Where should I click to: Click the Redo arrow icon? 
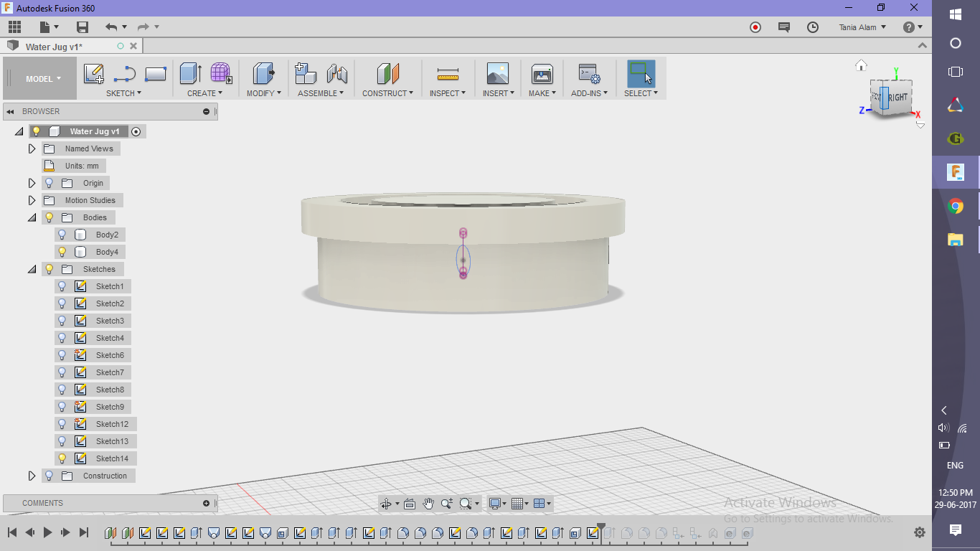point(143,27)
